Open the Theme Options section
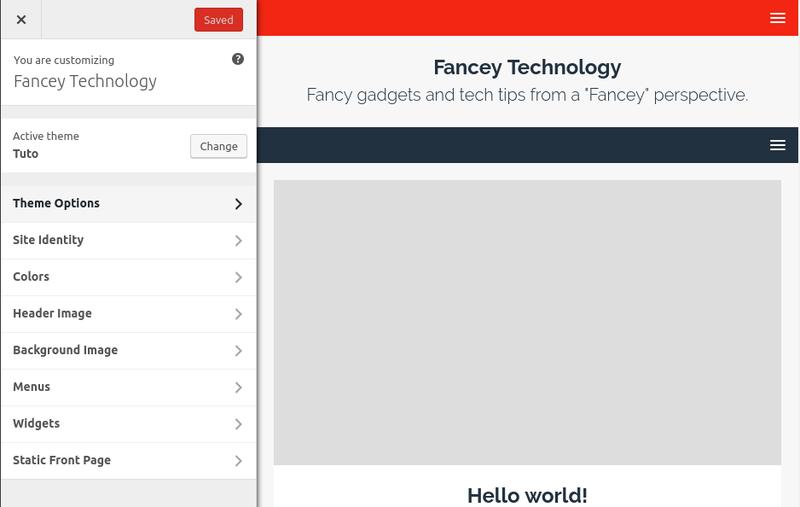The height and width of the screenshot is (507, 800). (x=129, y=204)
